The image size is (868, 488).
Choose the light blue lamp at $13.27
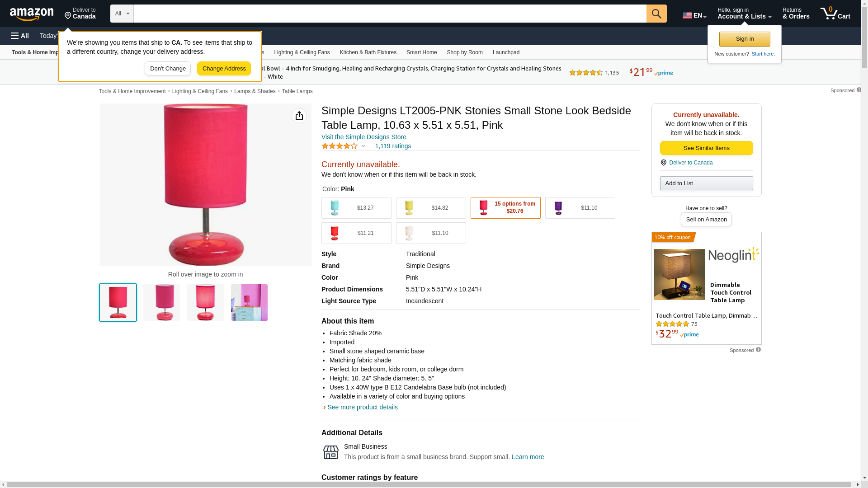click(356, 208)
